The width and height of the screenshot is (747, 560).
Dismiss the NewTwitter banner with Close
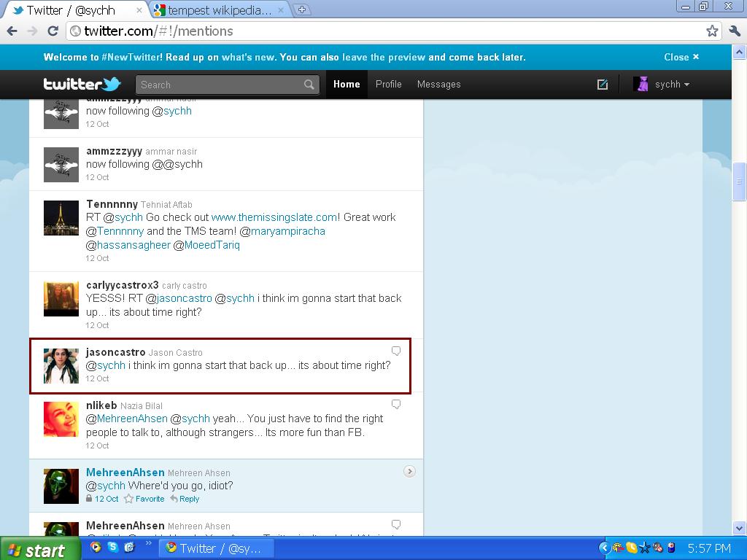point(681,57)
